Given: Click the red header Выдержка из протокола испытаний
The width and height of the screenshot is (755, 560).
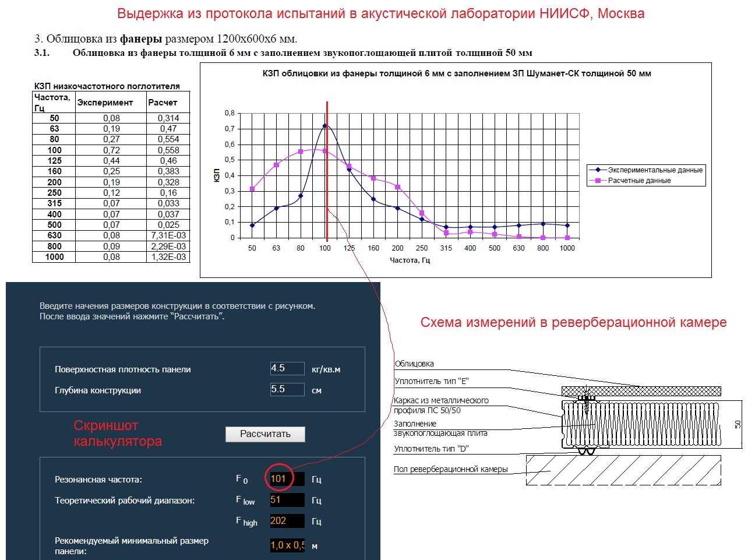Looking at the screenshot, I should [381, 13].
